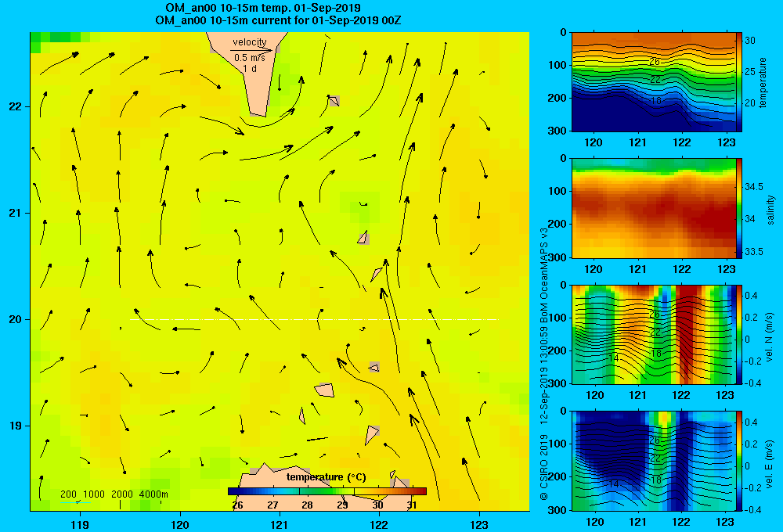Click longitude label '121' on main map axis
The height and width of the screenshot is (532, 783).
tap(280, 524)
